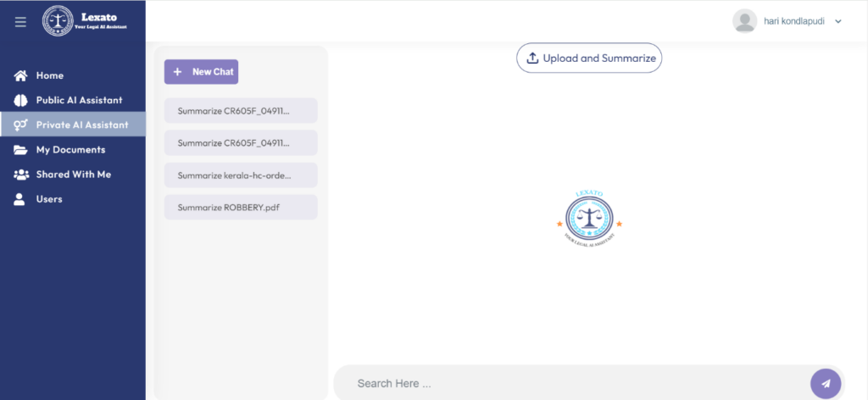Click the Public AI Assistant brain icon
Screen dimensions: 868x400
point(21,100)
